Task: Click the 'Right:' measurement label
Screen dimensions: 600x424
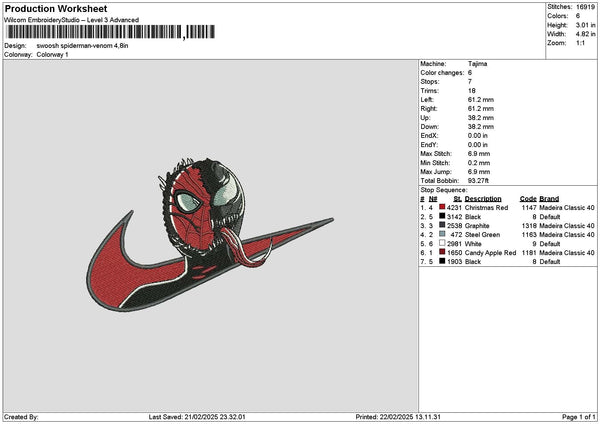Action: (x=429, y=109)
